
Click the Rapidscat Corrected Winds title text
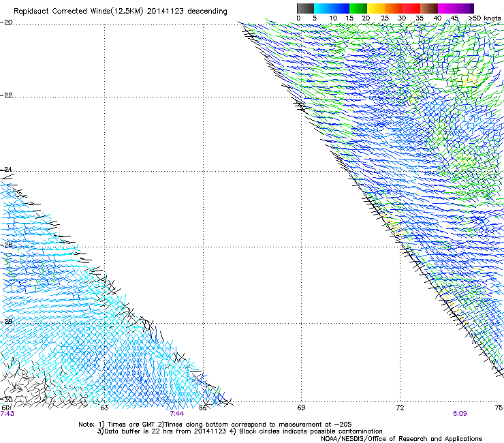[121, 12]
